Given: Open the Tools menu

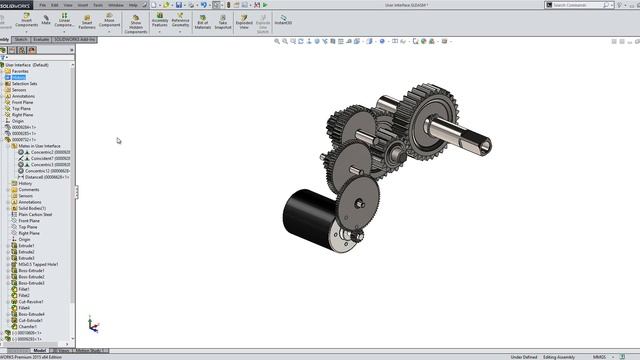Looking at the screenshot, I should point(98,5).
